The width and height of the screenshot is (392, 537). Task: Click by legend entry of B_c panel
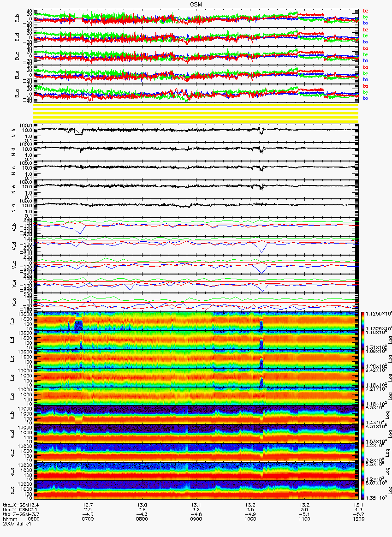(x=366, y=54)
